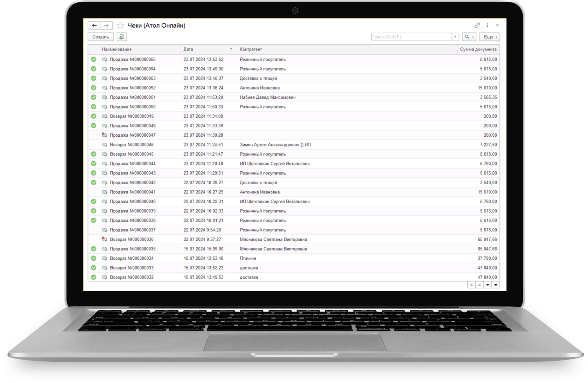Click the Создать button
This screenshot has width=588, height=383.
(x=101, y=37)
